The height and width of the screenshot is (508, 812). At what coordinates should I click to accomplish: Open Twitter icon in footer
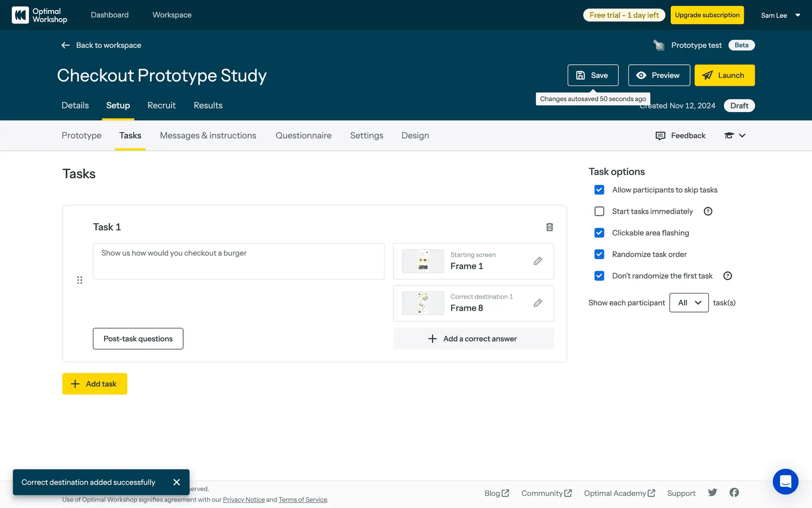coord(713,492)
